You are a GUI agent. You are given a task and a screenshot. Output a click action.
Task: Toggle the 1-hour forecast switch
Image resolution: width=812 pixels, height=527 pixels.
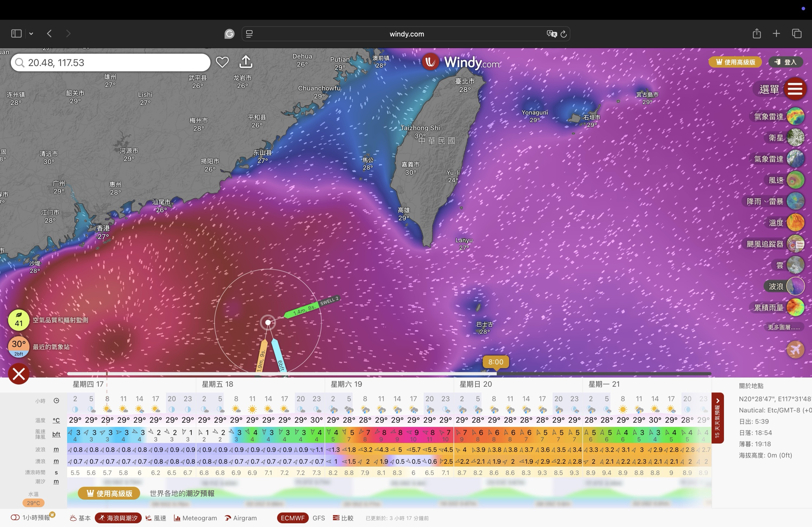pos(15,518)
